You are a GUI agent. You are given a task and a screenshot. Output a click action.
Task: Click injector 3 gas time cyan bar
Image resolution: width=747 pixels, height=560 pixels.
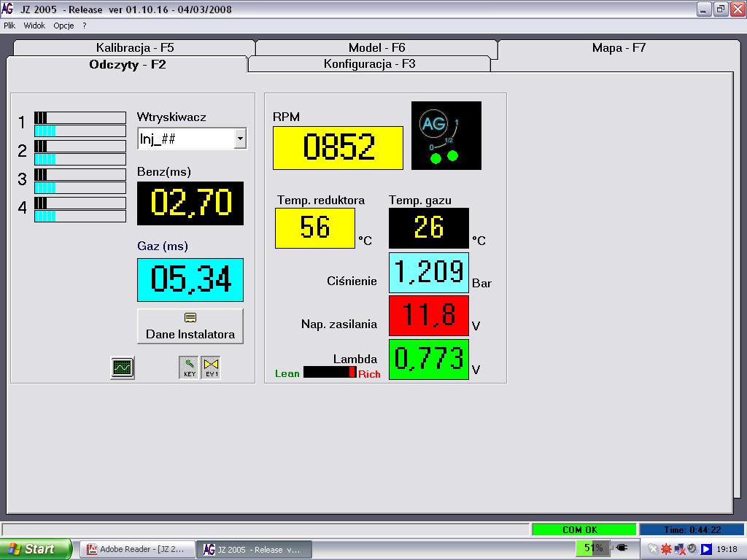[x=80, y=187]
